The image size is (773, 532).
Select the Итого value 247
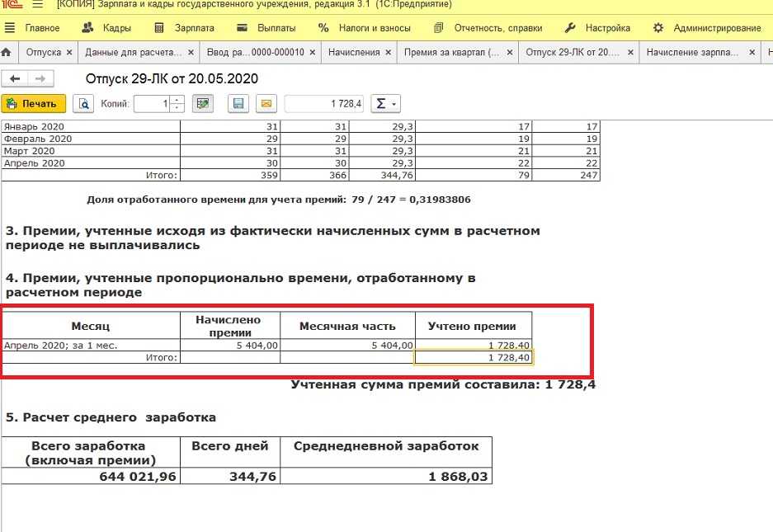coord(566,175)
